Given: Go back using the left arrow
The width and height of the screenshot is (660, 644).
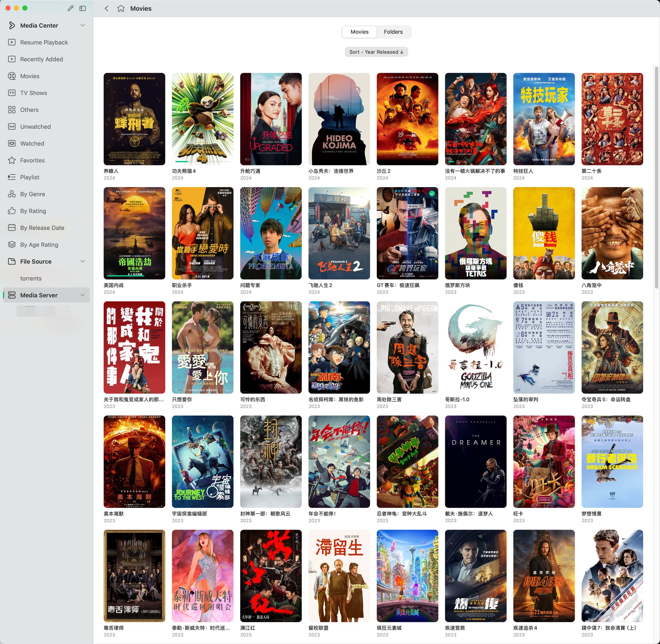Looking at the screenshot, I should pyautogui.click(x=107, y=9).
